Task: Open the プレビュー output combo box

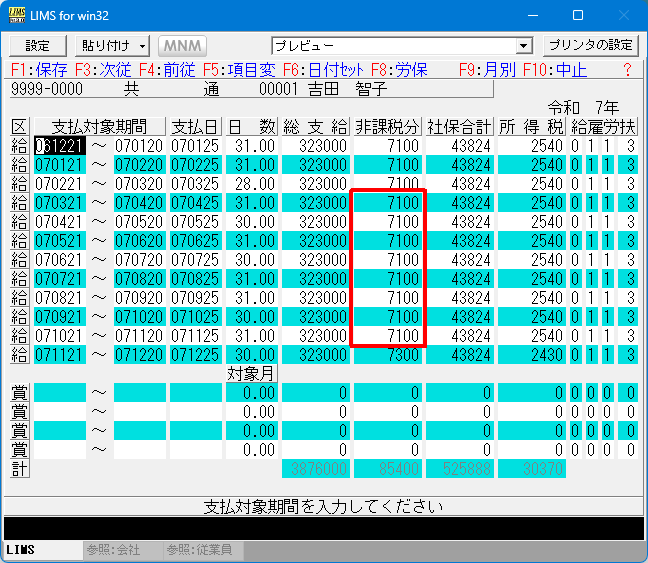Action: point(401,46)
